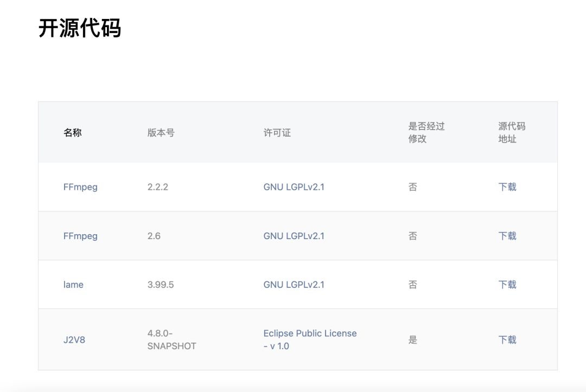This screenshot has height=392, width=586.
Task: View GNU LGPLv2.1 license for FFmpeg 2.2.2
Action: click(x=294, y=187)
